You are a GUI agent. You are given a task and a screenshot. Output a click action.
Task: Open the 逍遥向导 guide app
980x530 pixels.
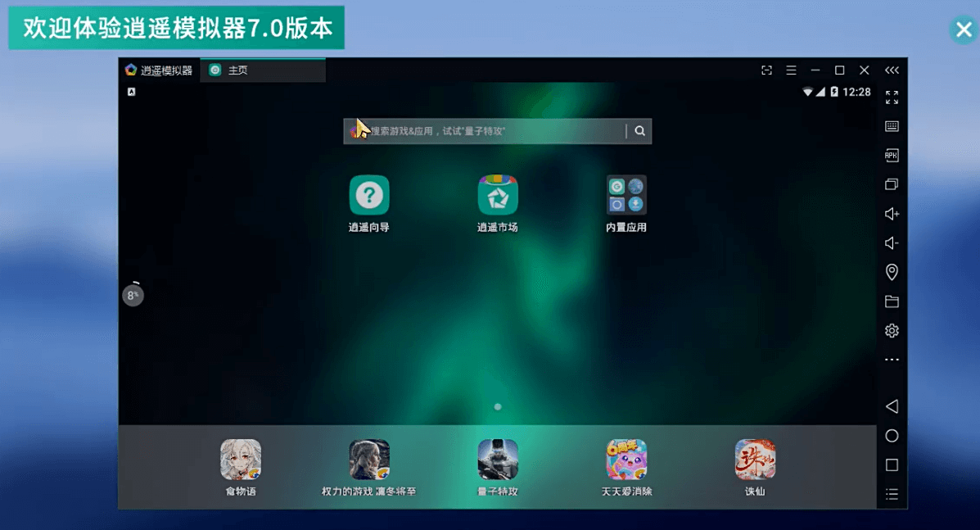tap(369, 195)
